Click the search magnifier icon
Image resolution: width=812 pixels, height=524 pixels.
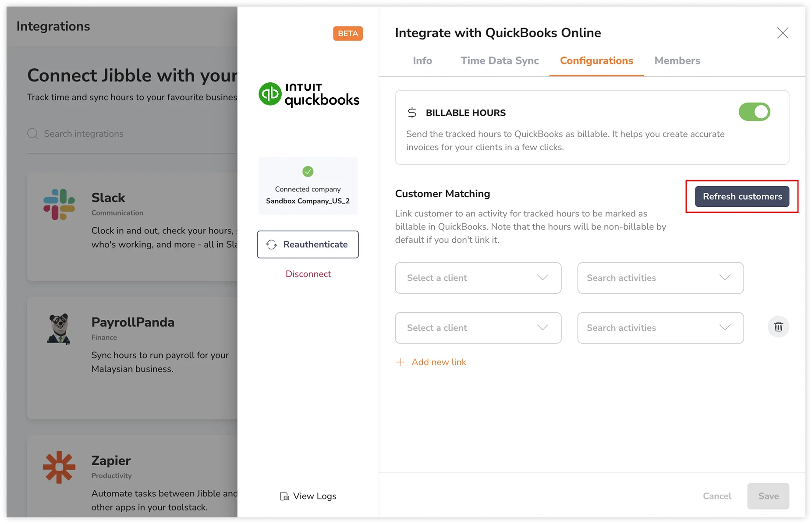[x=33, y=134]
